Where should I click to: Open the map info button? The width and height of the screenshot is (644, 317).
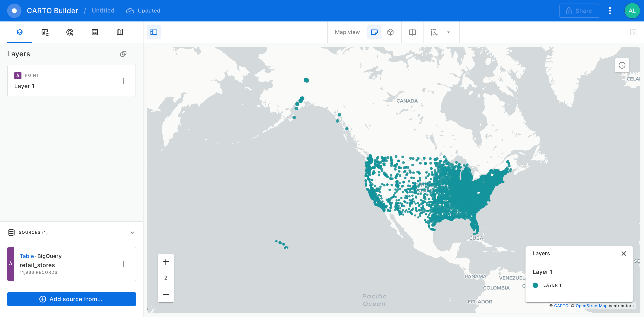coord(622,65)
